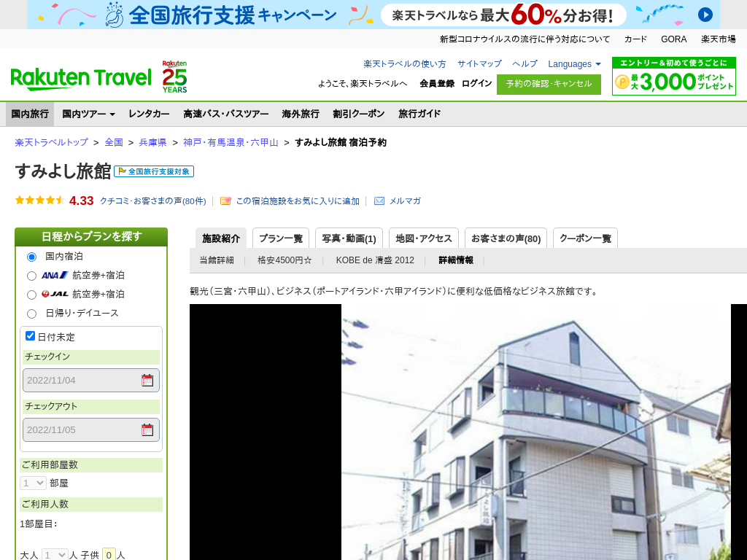
Task: Click the mail icon beside メルマガ
Action: coord(379,201)
